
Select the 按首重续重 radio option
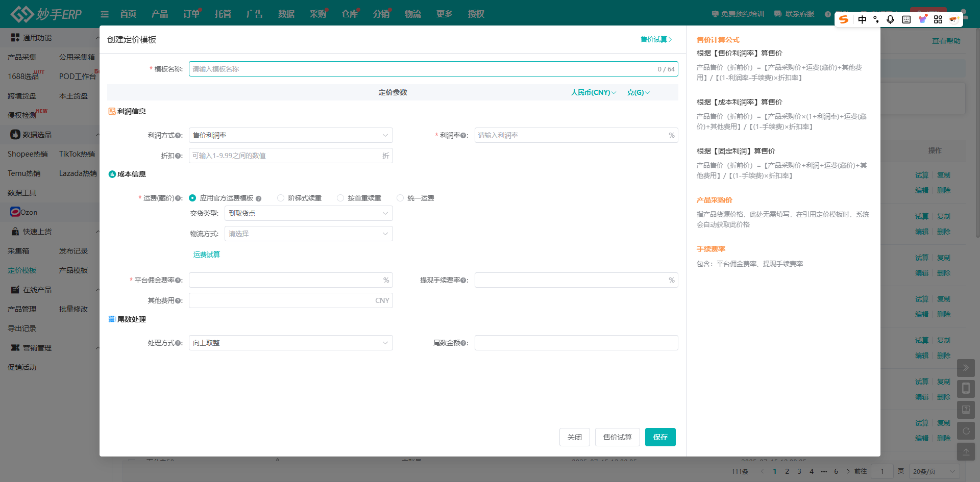pos(340,198)
